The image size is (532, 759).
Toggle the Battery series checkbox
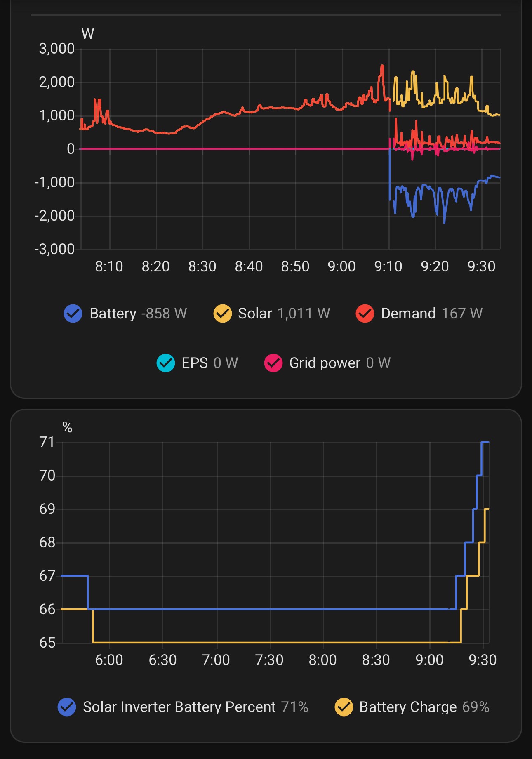[x=73, y=313]
